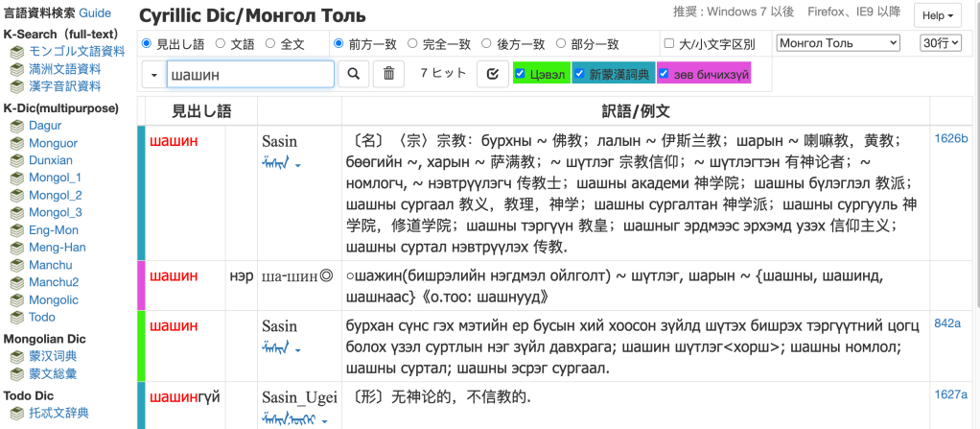Open the Dagur dictionary book icon
Image resolution: width=980 pixels, height=429 pixels.
click(x=17, y=126)
